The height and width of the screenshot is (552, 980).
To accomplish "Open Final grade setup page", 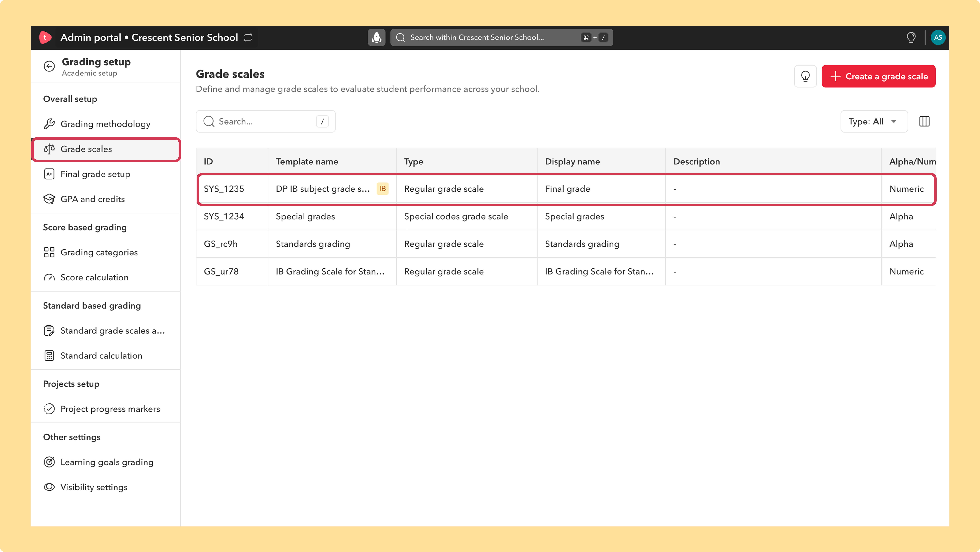I will (105, 174).
